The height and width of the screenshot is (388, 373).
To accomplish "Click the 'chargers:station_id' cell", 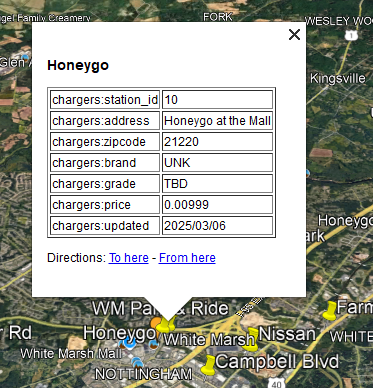I will [x=105, y=100].
